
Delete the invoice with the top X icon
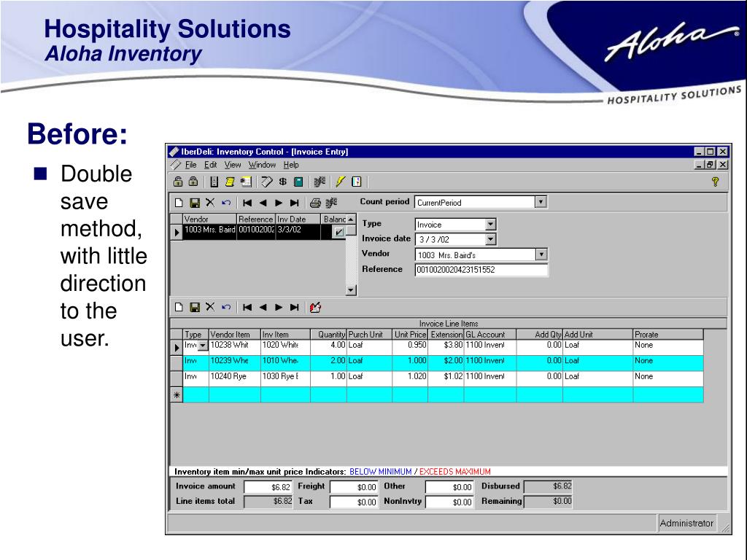[210, 203]
